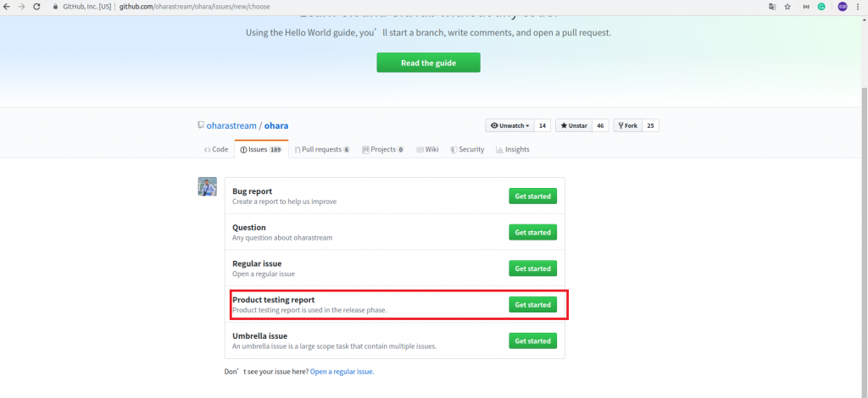868x398 pixels.
Task: Switch to the Wiki tab
Action: [427, 149]
